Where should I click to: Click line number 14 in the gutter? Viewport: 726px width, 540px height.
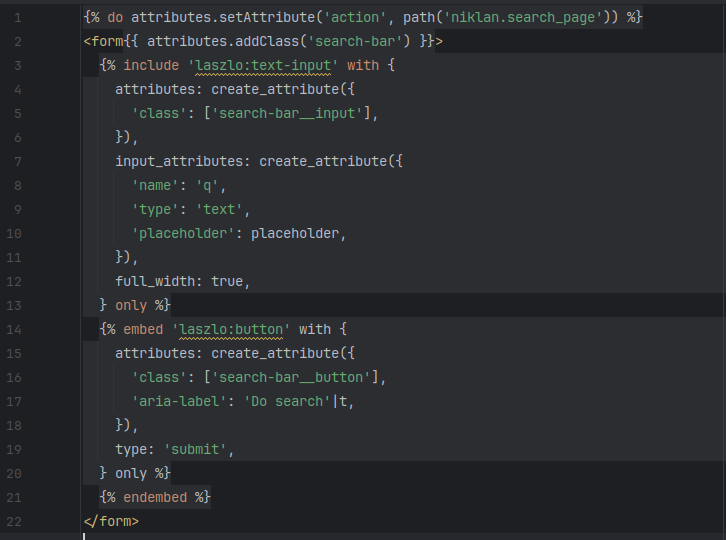(x=14, y=329)
